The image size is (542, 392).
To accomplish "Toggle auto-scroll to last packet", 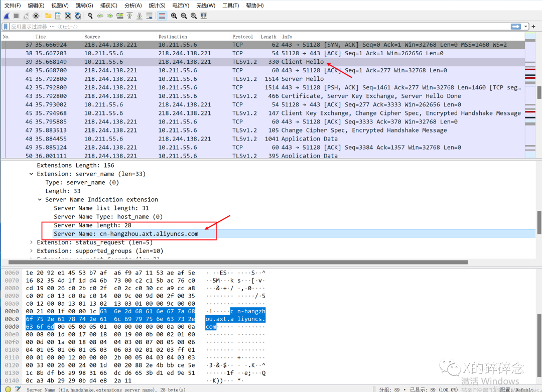I will tap(150, 16).
